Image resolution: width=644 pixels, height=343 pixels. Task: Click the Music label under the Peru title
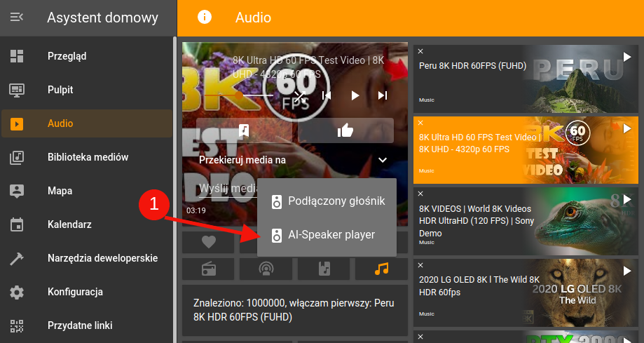point(426,100)
